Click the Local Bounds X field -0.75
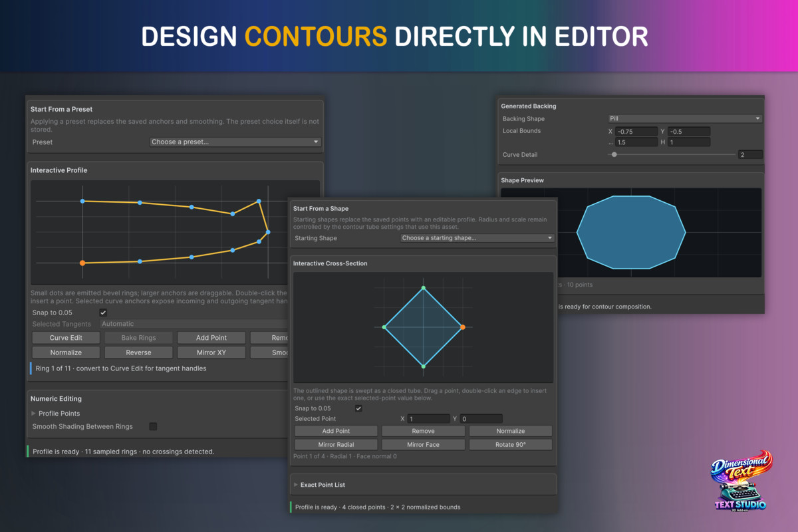Viewport: 798px width, 532px height. coord(636,132)
